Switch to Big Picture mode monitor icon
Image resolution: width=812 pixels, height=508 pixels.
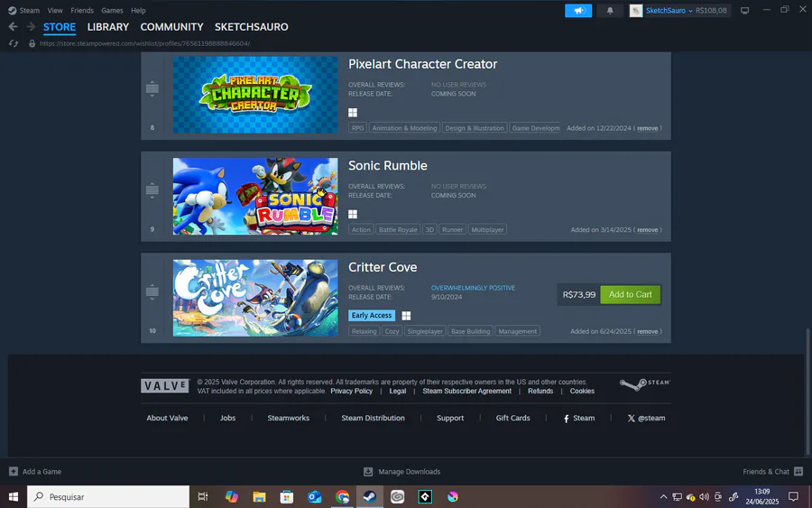744,10
